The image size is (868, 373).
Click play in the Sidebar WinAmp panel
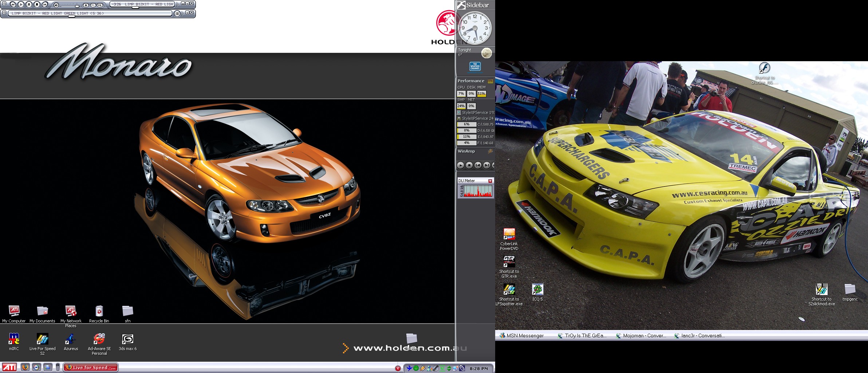(x=461, y=165)
